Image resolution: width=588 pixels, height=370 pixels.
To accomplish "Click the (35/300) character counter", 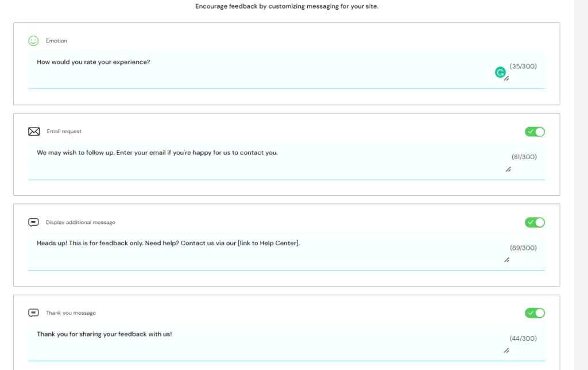I will [523, 67].
